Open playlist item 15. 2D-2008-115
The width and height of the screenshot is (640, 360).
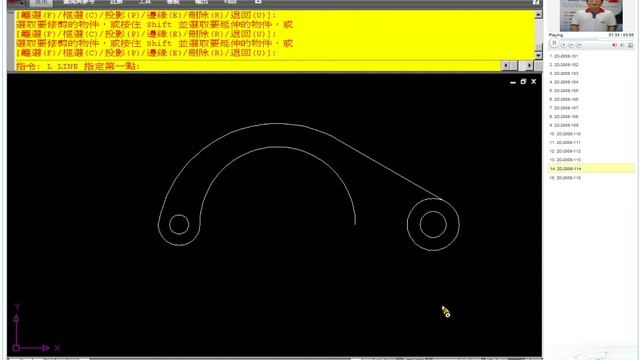point(565,178)
